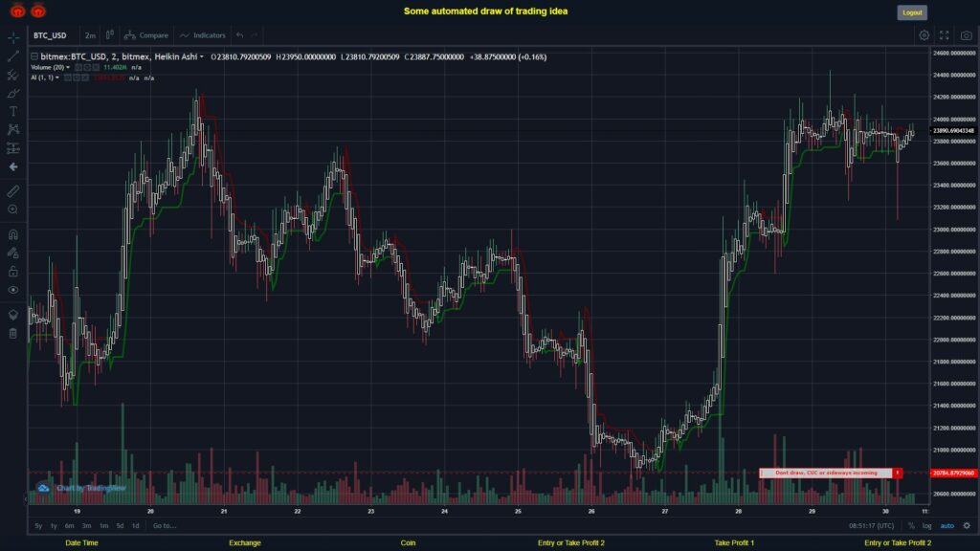Click the Exchange column header

point(245,543)
